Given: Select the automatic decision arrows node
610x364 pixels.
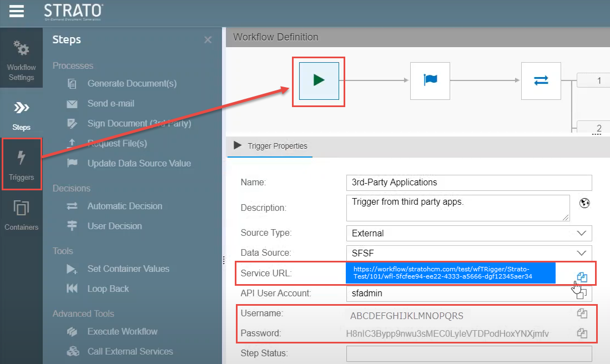Looking at the screenshot, I should pyautogui.click(x=541, y=80).
